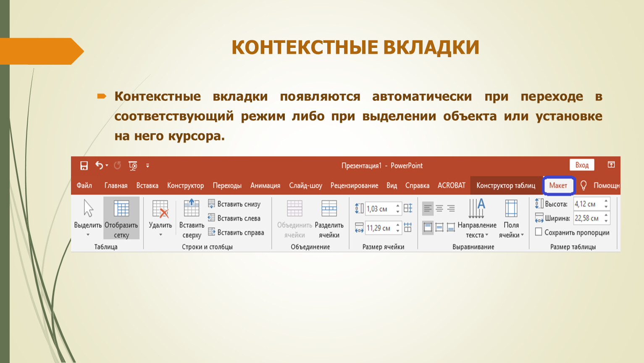Click the Вход sign-in button
Viewport: 644px width, 363px height.
tap(582, 165)
